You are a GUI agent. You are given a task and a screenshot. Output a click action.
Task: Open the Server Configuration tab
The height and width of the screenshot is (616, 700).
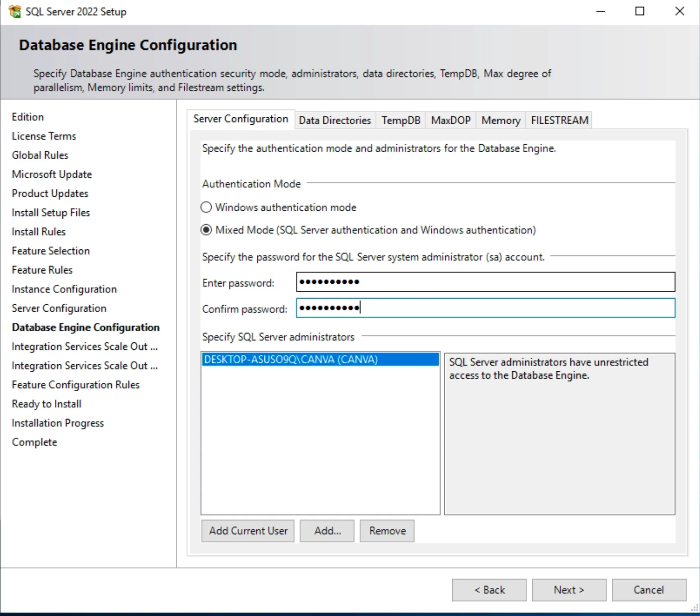click(241, 119)
